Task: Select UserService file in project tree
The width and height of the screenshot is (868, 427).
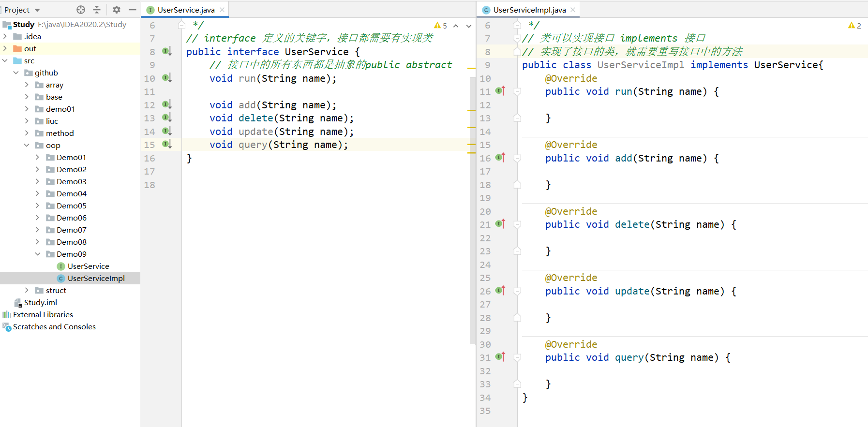Action: pyautogui.click(x=88, y=266)
